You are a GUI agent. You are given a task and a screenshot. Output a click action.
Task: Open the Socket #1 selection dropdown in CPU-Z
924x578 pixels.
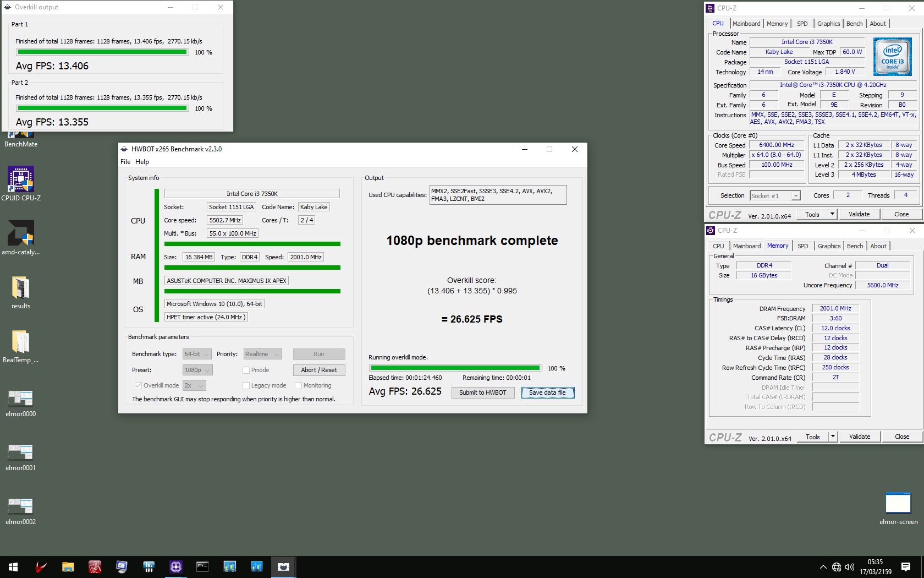tap(775, 195)
